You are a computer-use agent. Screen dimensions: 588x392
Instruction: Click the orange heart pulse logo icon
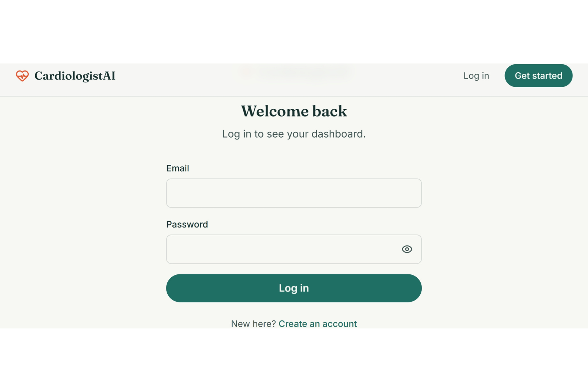pyautogui.click(x=22, y=76)
